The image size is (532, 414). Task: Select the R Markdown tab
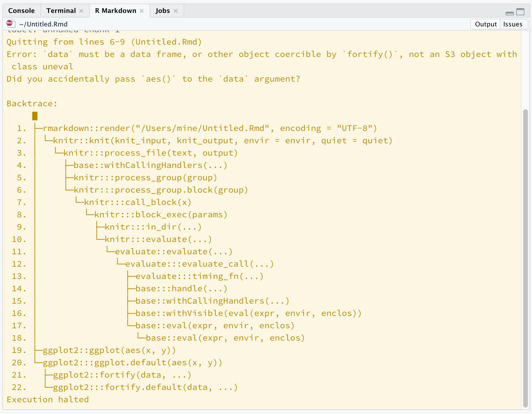click(x=116, y=11)
